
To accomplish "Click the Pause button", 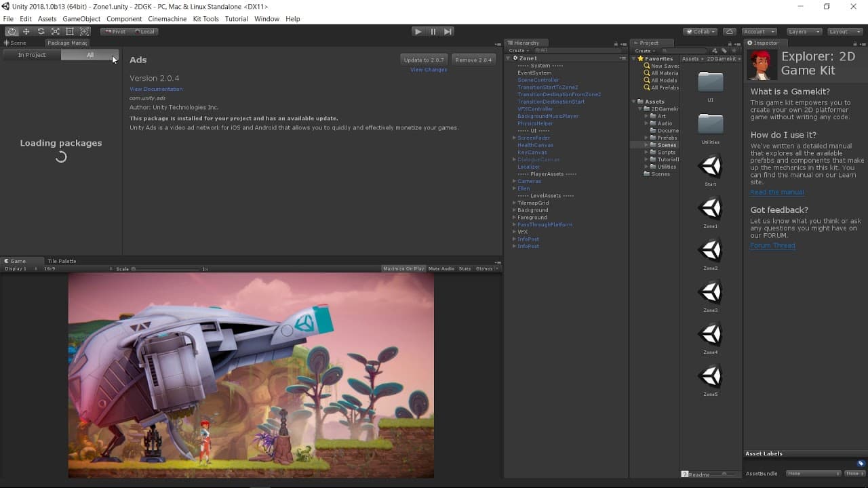I will [433, 31].
